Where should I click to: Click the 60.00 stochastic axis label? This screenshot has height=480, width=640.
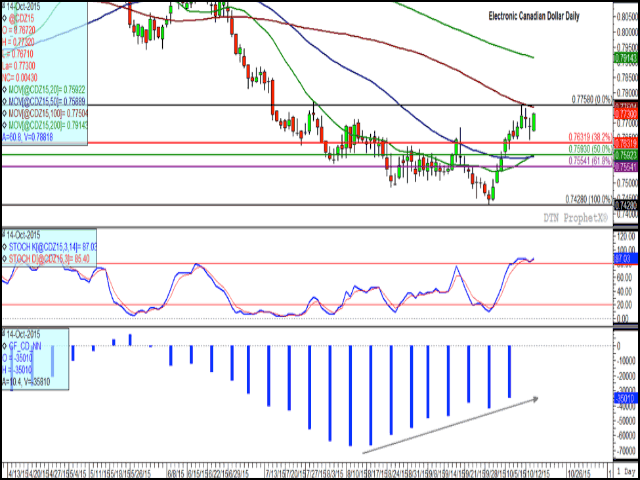[626, 278]
